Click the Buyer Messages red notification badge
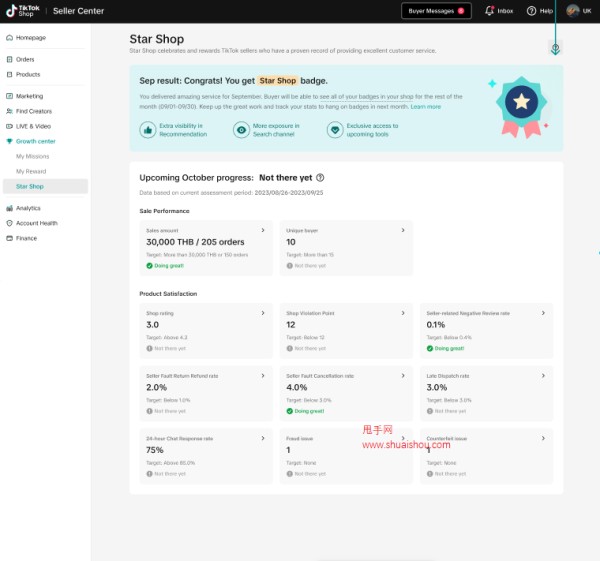Image resolution: width=600 pixels, height=561 pixels. pos(461,11)
